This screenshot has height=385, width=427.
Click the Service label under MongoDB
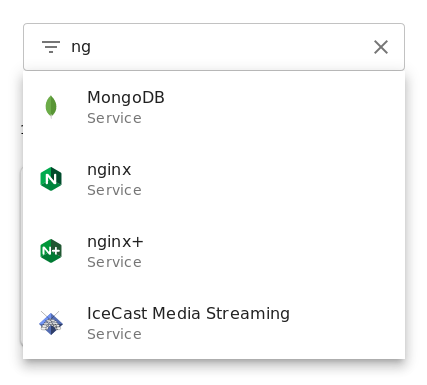click(x=114, y=118)
